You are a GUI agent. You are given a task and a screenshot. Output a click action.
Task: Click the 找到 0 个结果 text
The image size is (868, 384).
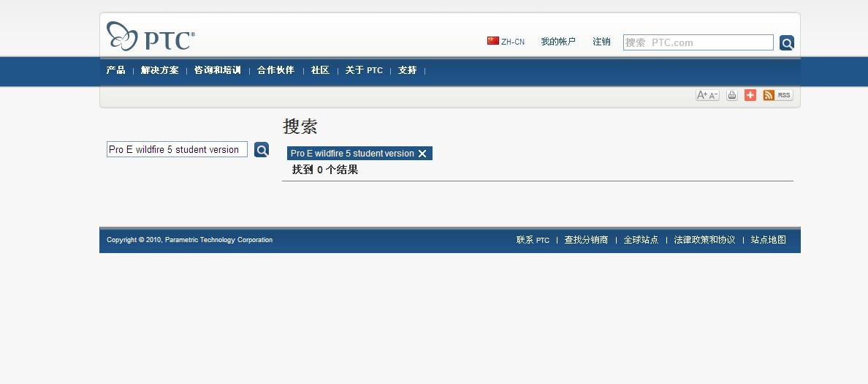point(325,170)
